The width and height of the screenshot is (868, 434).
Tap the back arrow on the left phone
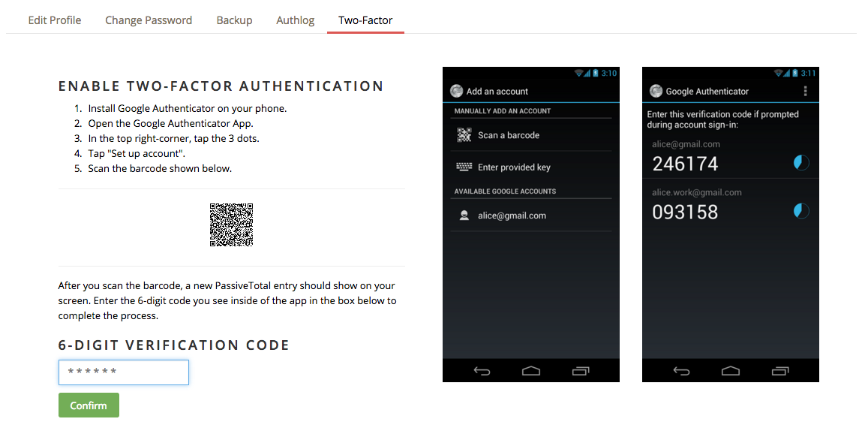click(x=482, y=371)
